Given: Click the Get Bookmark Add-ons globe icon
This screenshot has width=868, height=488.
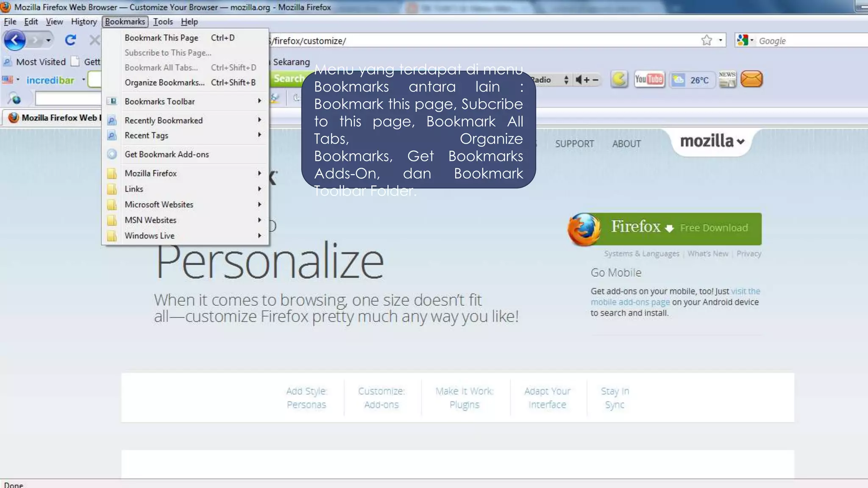Looking at the screenshot, I should tap(112, 154).
